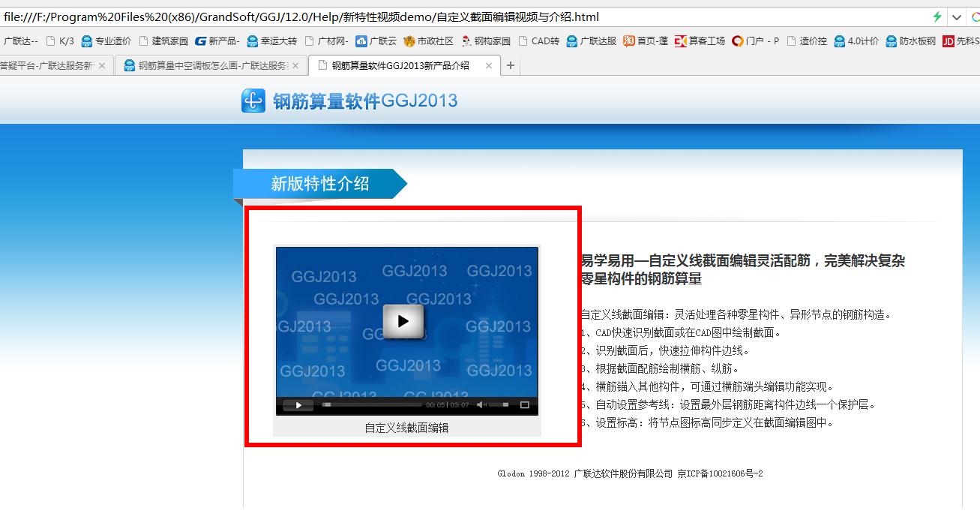Open the CAD转 bookmark

click(x=538, y=41)
